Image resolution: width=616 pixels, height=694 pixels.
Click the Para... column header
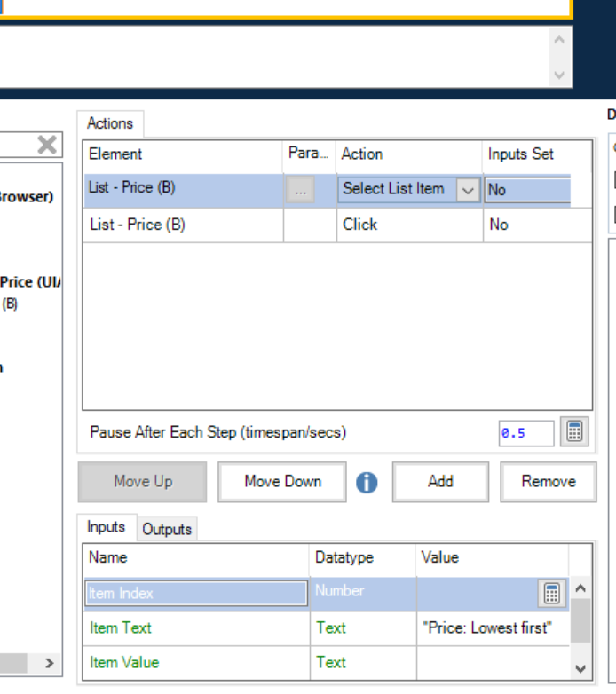309,154
